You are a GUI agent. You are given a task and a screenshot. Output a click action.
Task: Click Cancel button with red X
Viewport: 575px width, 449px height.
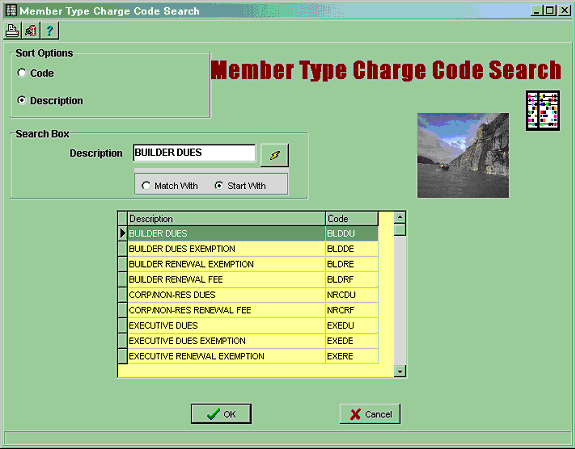(370, 414)
